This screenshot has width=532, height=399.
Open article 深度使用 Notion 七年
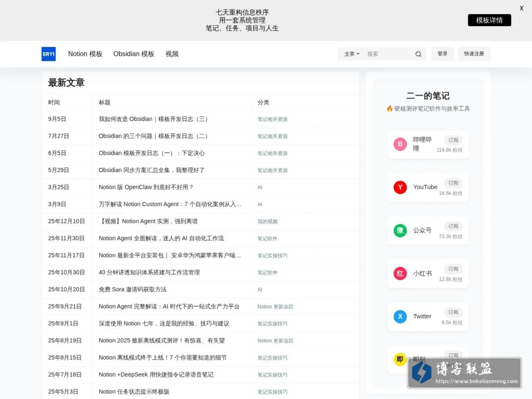[164, 324]
